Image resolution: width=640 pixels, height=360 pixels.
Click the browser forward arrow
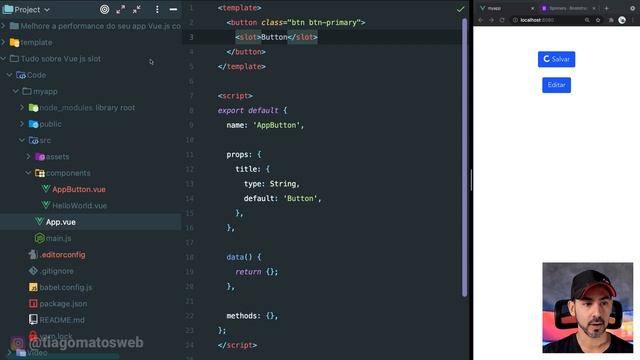tap(491, 20)
